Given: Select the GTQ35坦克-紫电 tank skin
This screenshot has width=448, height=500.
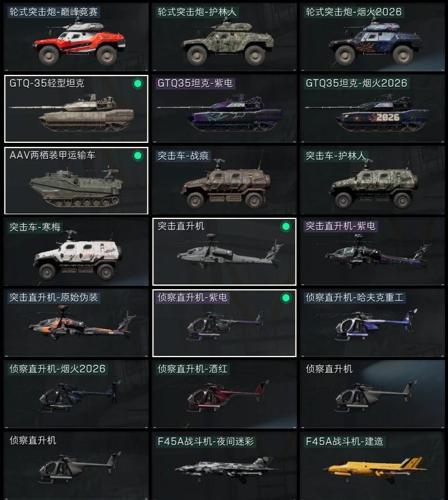Looking at the screenshot, I should click(x=224, y=109).
